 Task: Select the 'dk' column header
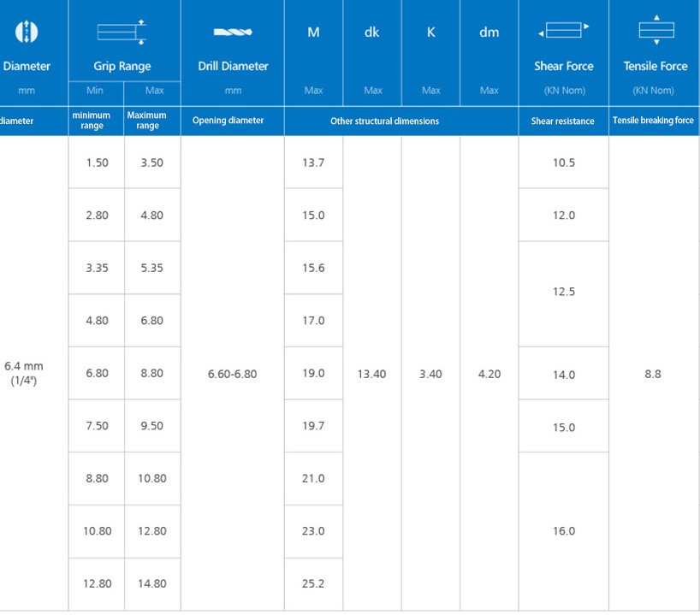click(371, 33)
